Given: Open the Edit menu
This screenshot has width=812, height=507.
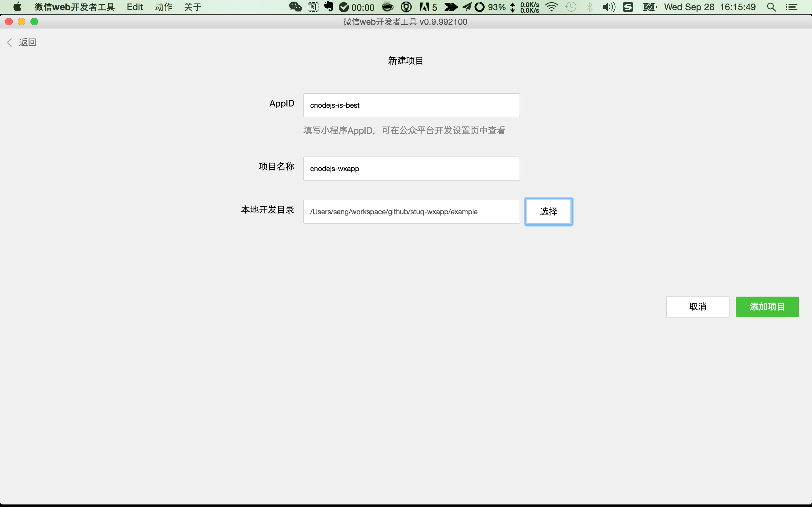Looking at the screenshot, I should 134,7.
